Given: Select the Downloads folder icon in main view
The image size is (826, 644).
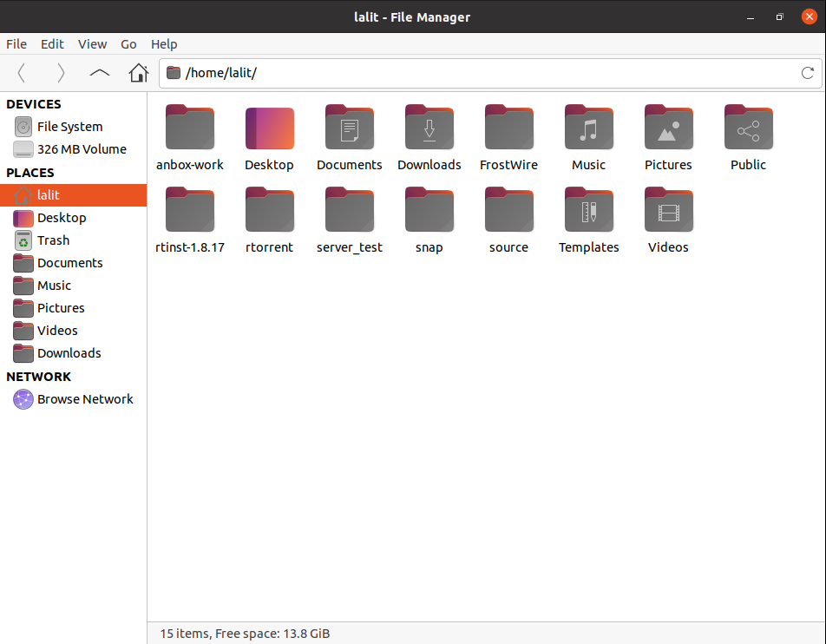Looking at the screenshot, I should pyautogui.click(x=429, y=128).
